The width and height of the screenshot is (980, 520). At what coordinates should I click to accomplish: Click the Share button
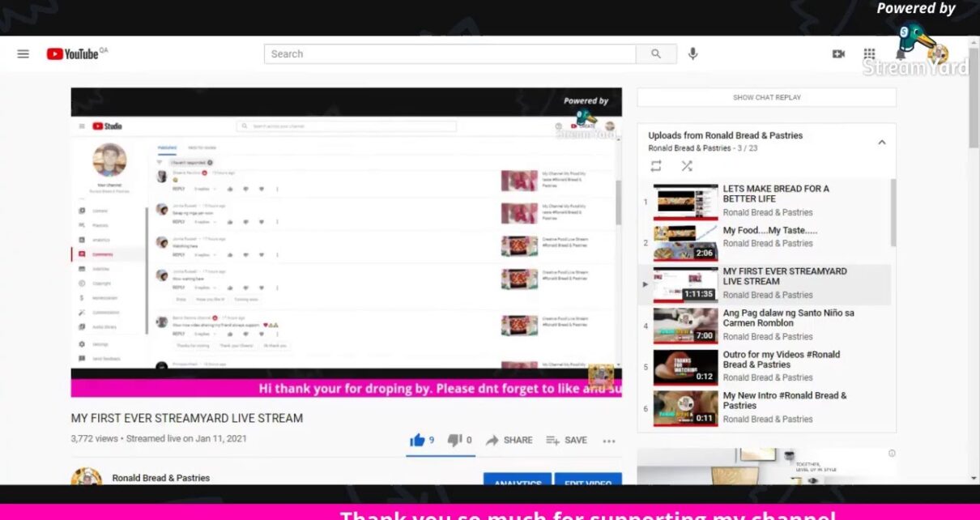click(x=509, y=440)
